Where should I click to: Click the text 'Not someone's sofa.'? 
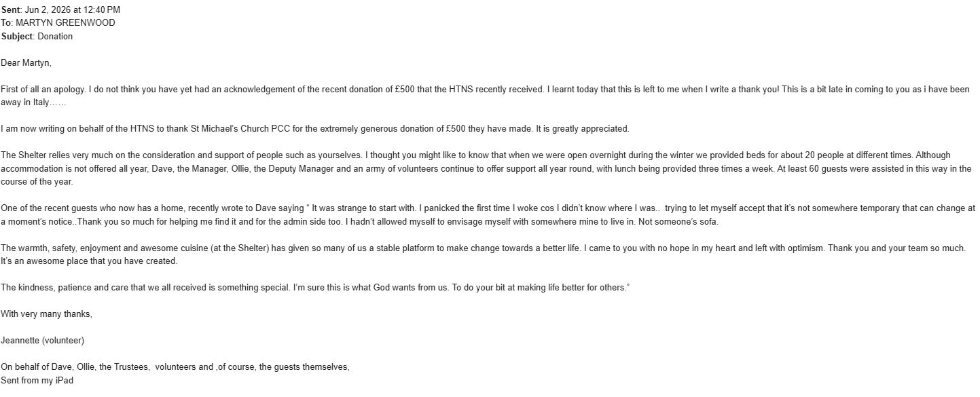677,222
